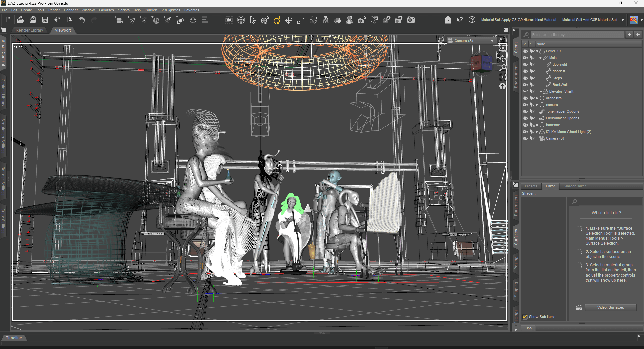Switch to the Render Library tab
The image size is (644, 349).
coord(30,30)
